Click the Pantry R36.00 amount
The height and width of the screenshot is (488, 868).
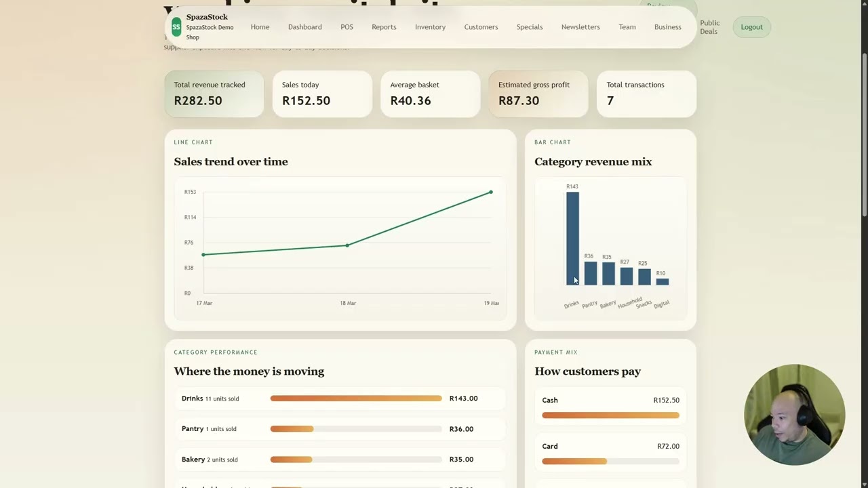tap(461, 429)
